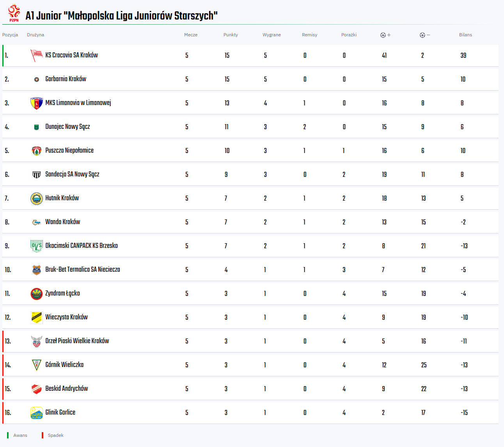504x447 pixels.
Task: Open Garbarnia Kraków team link
Action: [x=66, y=79]
